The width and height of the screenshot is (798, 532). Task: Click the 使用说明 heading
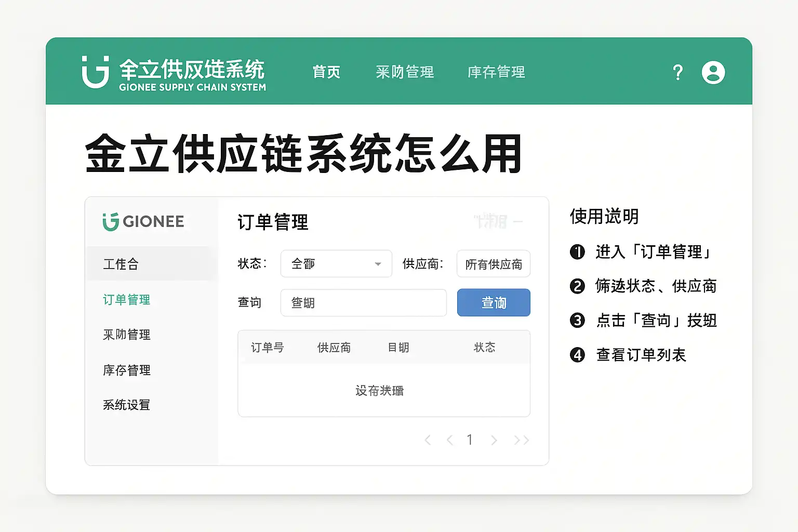604,216
